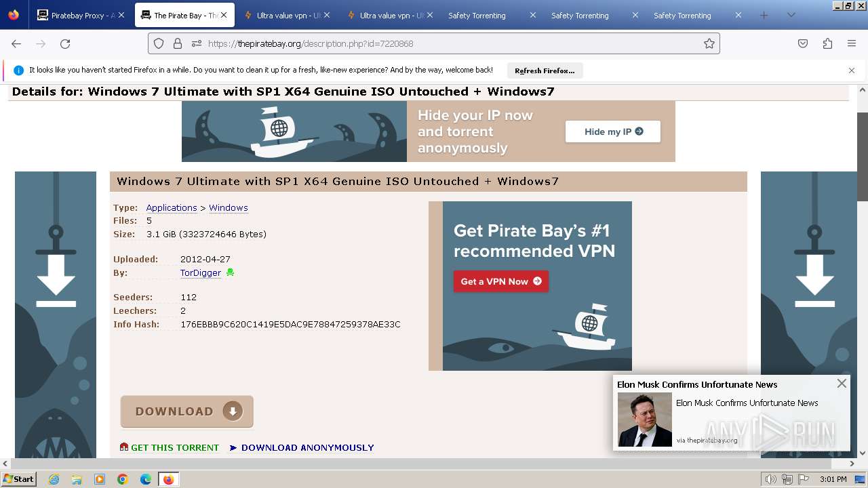Open the Applications category link
Viewport: 868px width, 488px height.
[x=172, y=207]
